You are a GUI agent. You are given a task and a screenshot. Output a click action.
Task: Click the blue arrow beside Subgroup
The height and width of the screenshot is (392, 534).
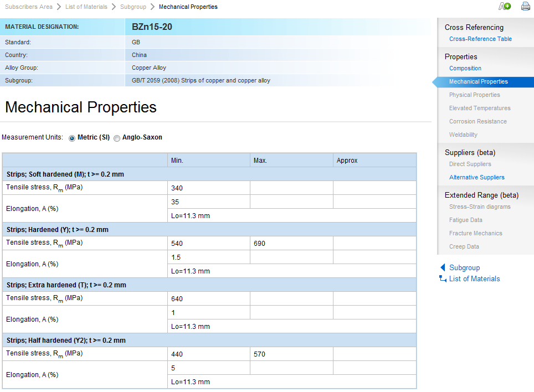[x=443, y=267]
